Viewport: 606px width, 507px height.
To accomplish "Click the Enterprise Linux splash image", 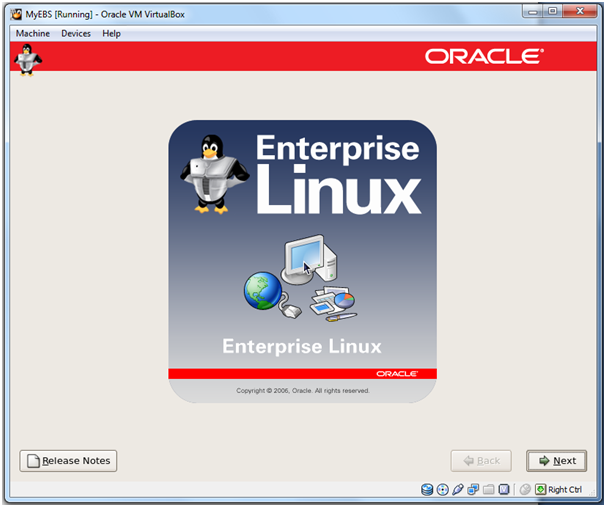I will (x=303, y=262).
